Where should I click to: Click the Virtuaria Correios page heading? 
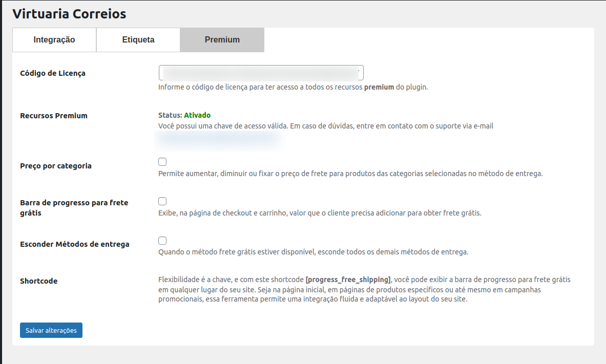coord(69,14)
